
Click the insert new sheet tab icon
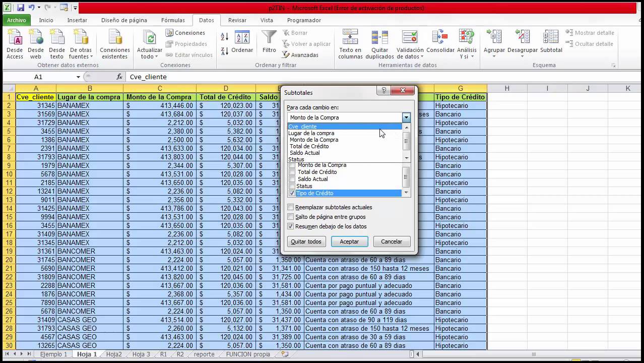285,354
